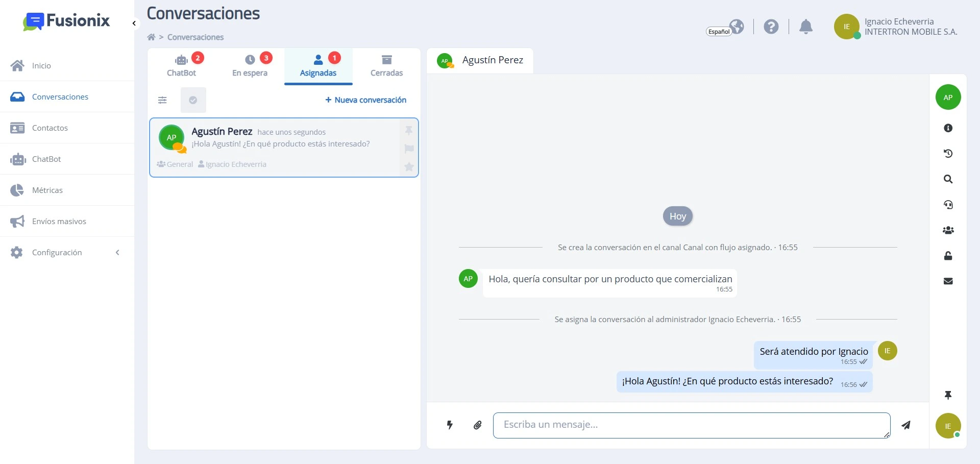Open the Ignacio Echeverria user menu
Image resolution: width=980 pixels, height=464 pixels.
896,27
